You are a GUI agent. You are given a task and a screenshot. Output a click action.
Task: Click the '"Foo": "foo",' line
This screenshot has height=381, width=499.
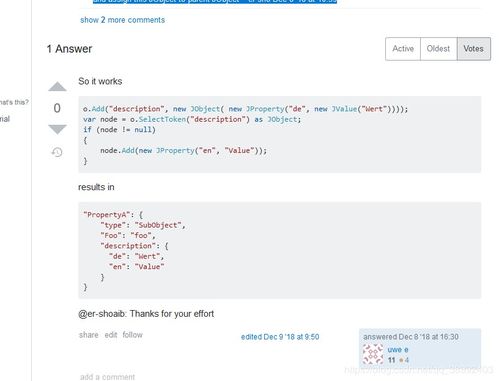pyautogui.click(x=128, y=236)
